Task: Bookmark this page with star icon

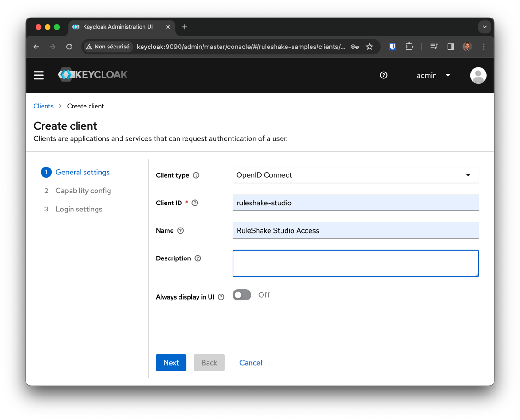Action: pos(370,47)
